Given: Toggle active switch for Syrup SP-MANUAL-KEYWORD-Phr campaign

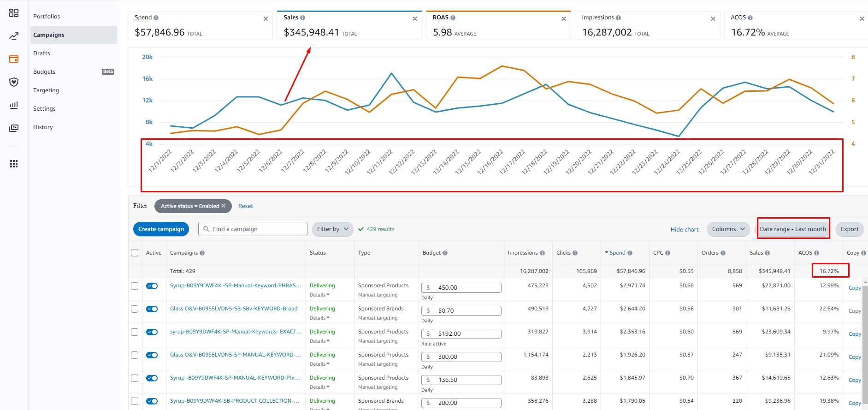Looking at the screenshot, I should pos(152,378).
